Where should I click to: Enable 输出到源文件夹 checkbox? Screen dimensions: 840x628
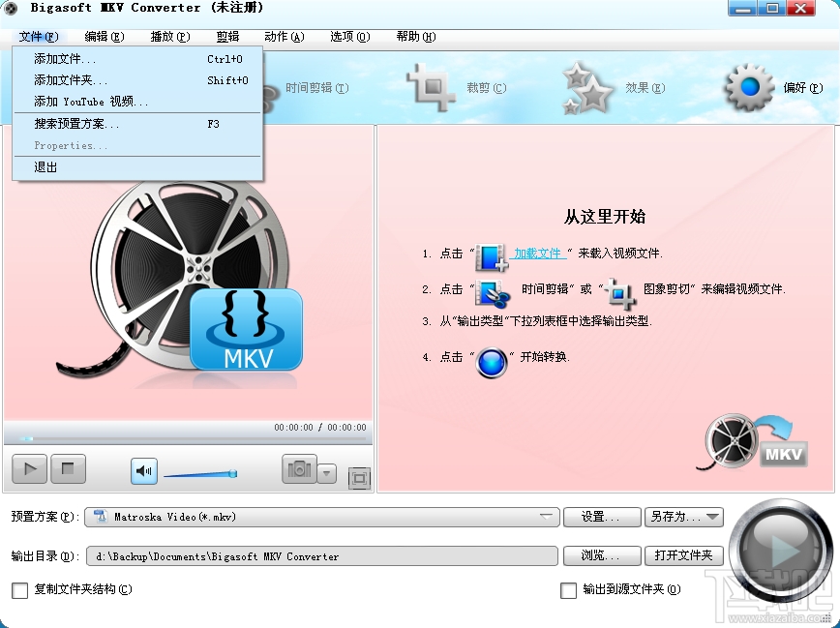569,590
